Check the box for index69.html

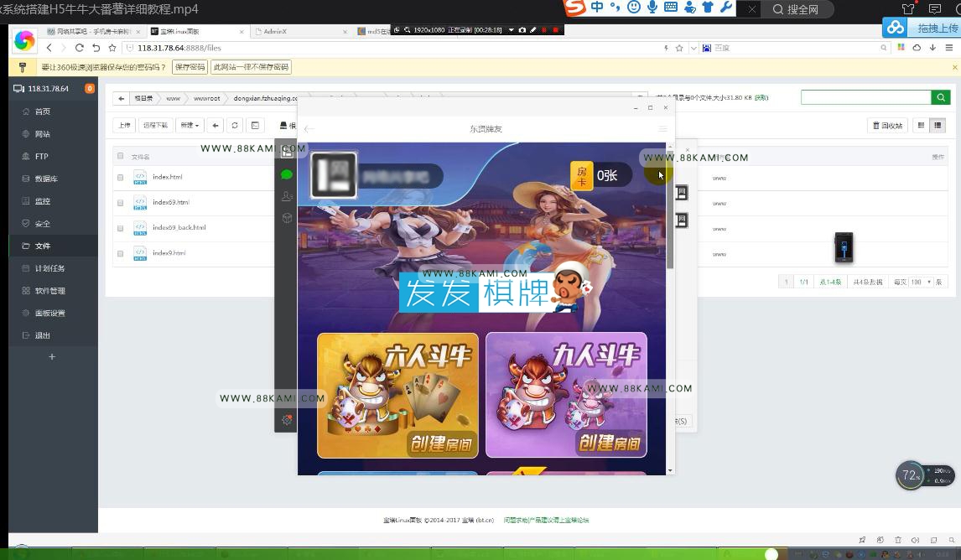pos(120,203)
